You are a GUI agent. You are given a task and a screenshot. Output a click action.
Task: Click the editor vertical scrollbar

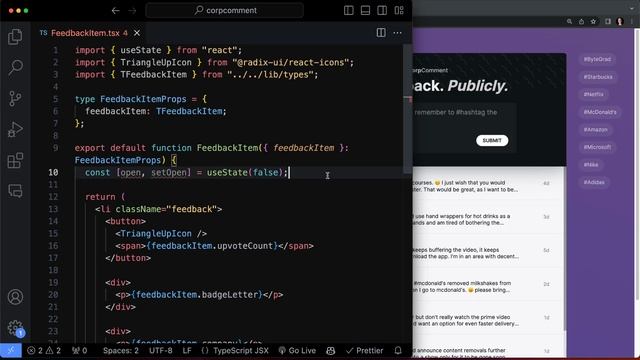[x=407, y=109]
